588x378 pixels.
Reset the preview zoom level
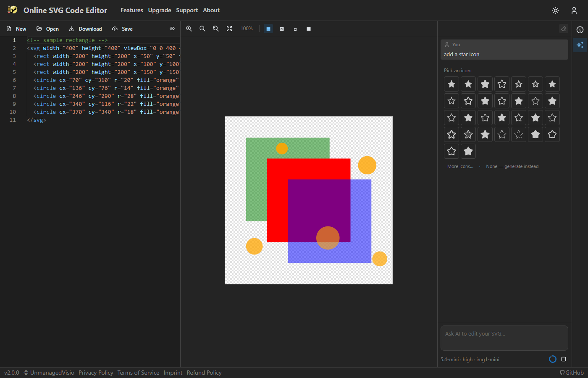[x=216, y=29]
